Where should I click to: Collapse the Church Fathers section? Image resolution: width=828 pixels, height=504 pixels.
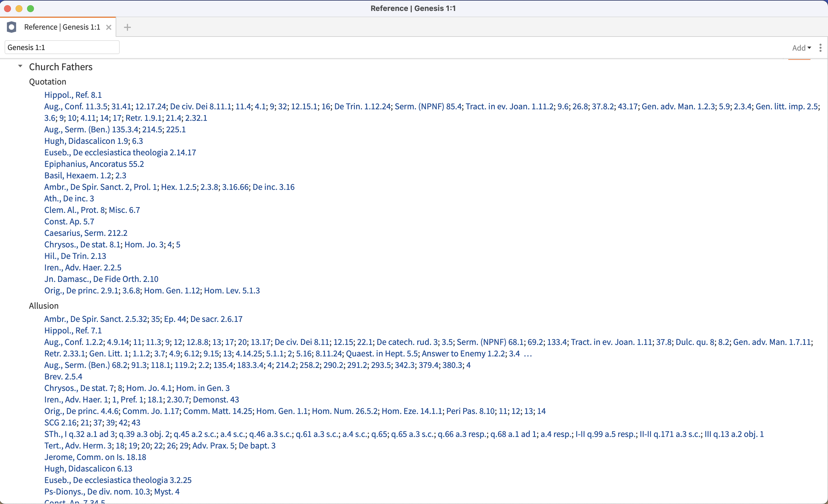point(20,66)
